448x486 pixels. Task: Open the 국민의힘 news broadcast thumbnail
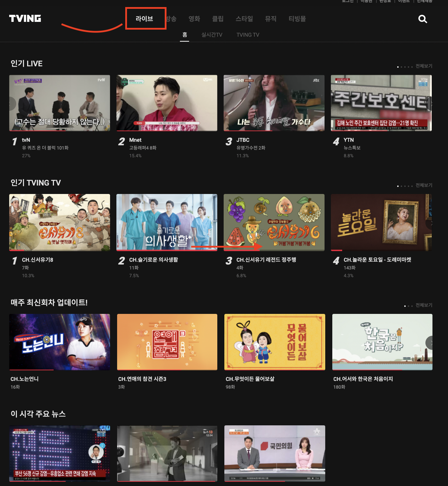(x=275, y=454)
